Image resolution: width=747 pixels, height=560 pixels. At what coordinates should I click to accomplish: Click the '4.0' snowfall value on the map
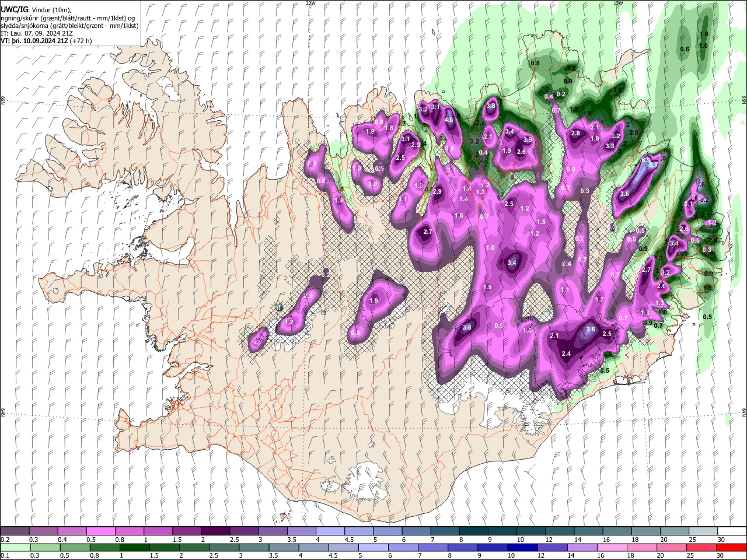(449, 120)
